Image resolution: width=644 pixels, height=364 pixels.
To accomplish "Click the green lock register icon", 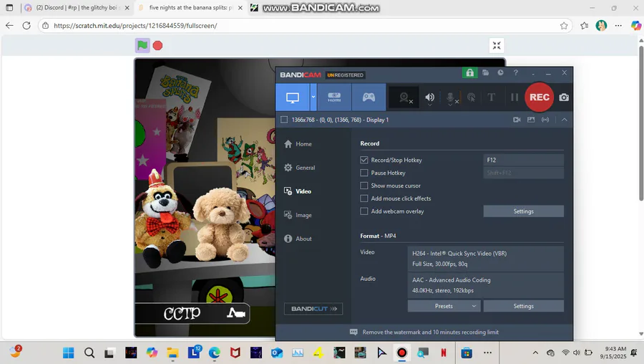I will tap(469, 73).
